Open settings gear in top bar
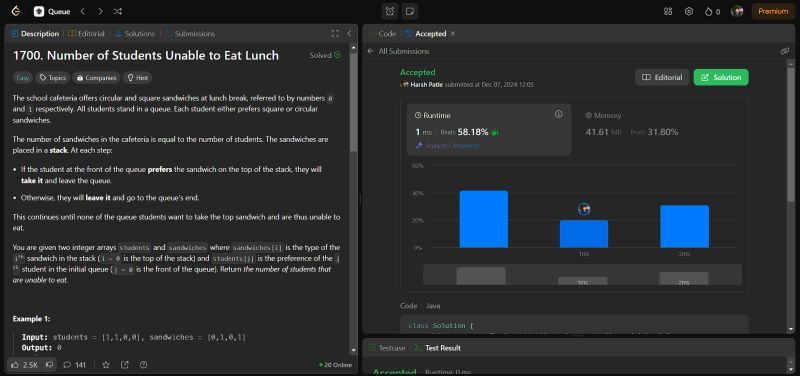The image size is (800, 376). click(x=689, y=11)
